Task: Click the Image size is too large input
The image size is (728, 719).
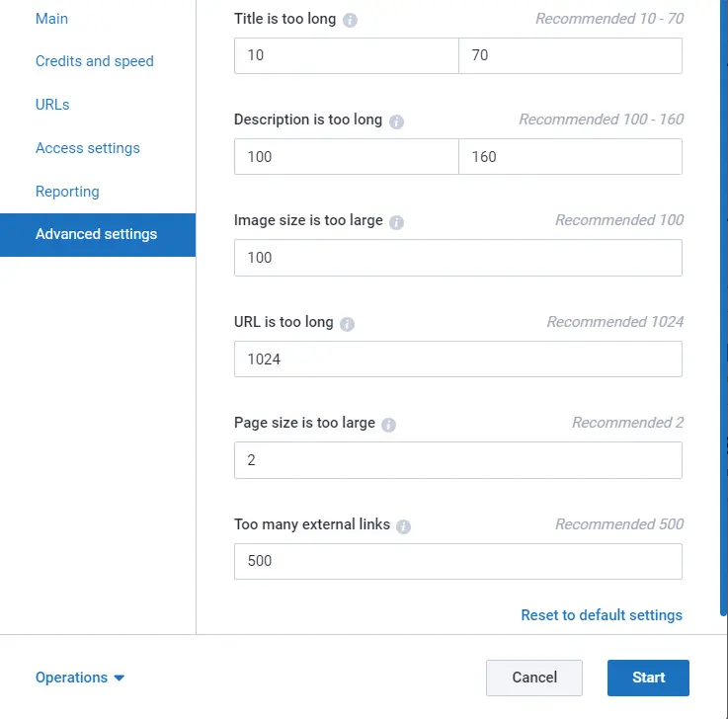Action: click(x=458, y=258)
